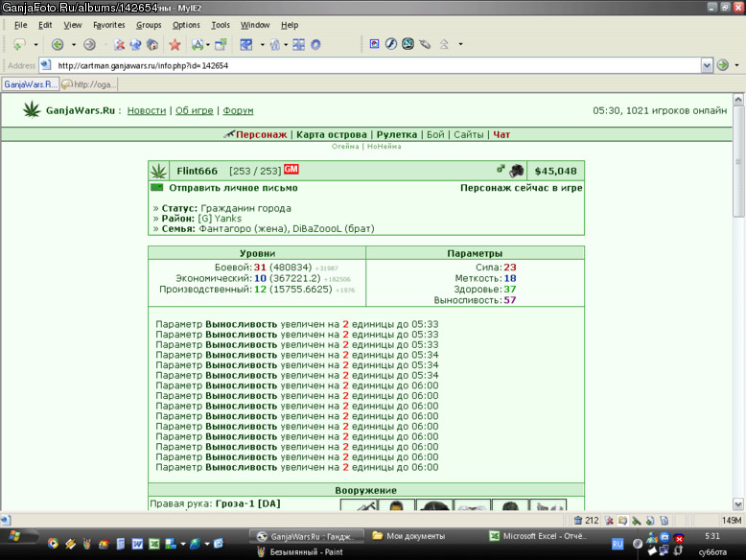Click the address bar URL field
The width and height of the screenshot is (746, 560).
point(378,65)
